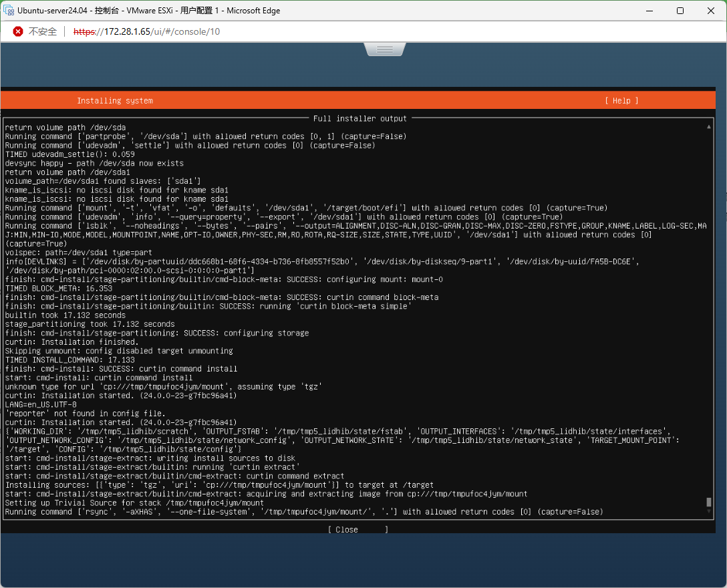Close the Edge console window
The height and width of the screenshot is (588, 727).
710,11
